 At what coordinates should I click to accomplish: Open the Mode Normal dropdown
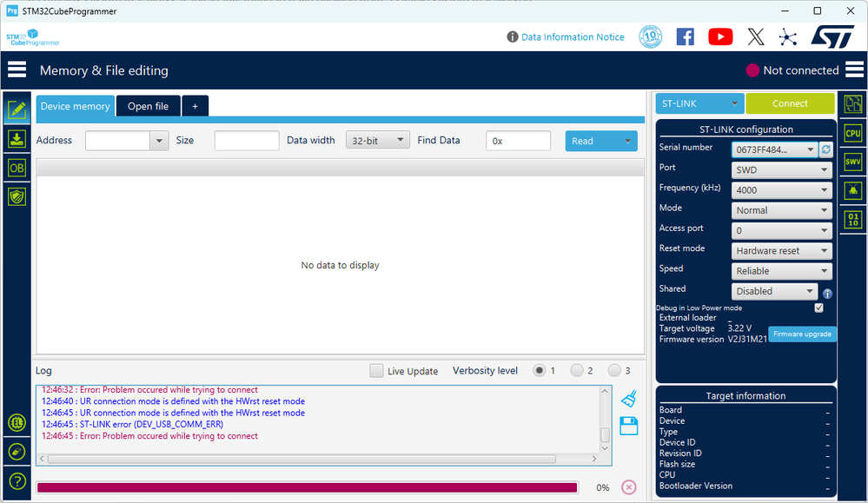coord(782,210)
